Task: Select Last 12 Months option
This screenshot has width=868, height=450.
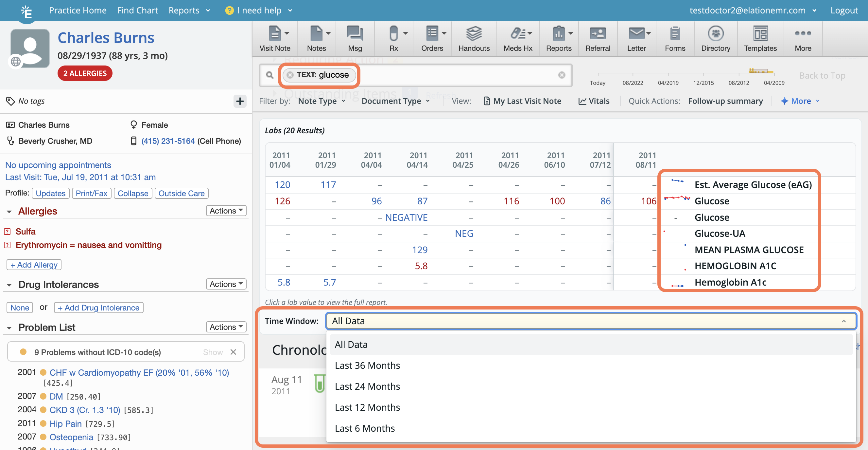Action: (367, 407)
